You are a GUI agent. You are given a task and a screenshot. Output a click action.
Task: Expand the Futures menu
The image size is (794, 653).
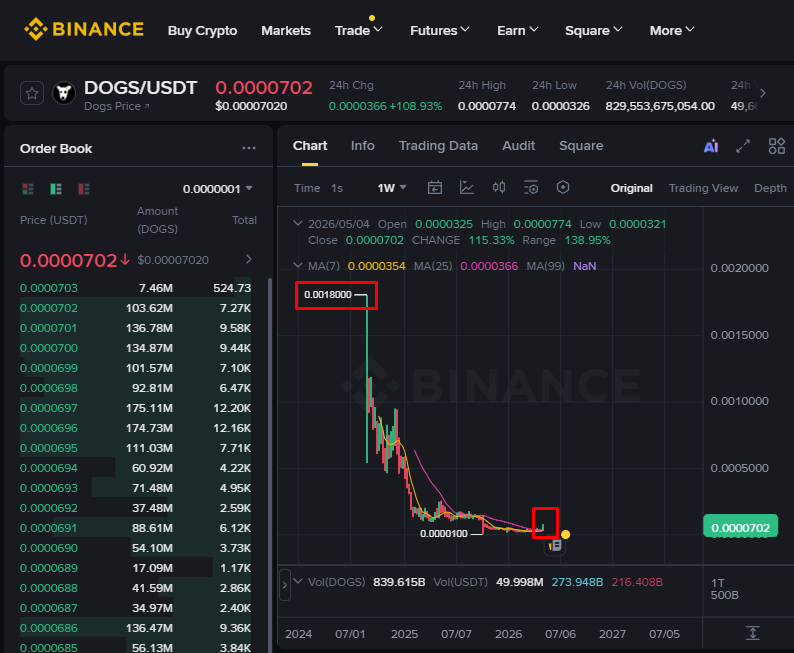click(440, 31)
